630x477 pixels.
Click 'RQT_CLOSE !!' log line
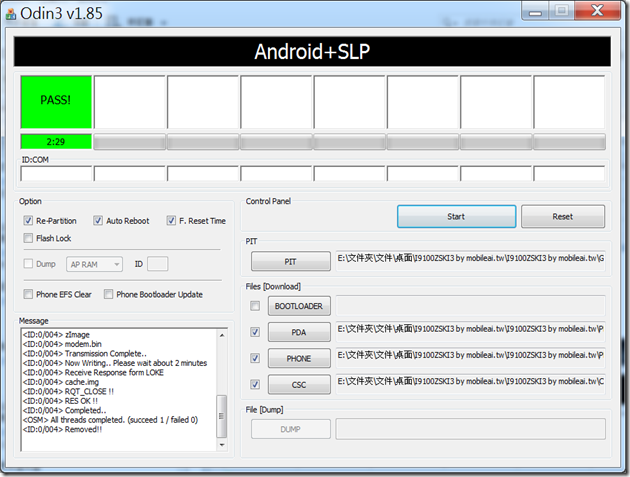[68, 391]
